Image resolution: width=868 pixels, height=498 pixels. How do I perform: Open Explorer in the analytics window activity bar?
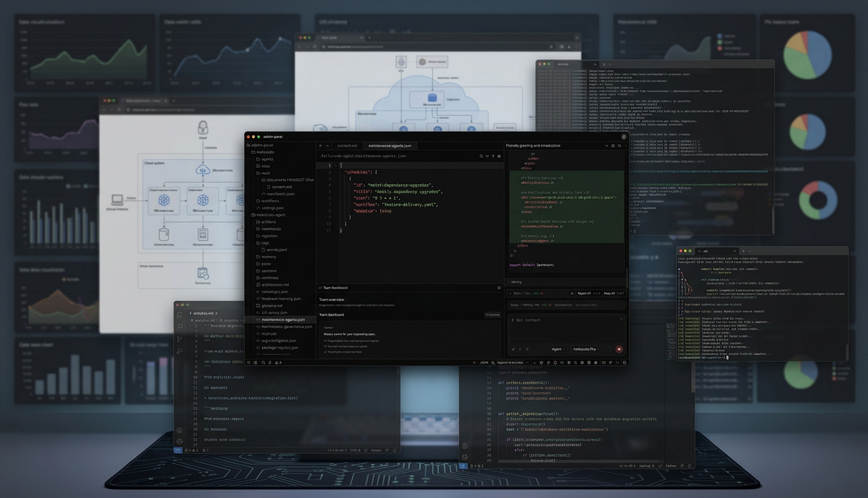[180, 314]
